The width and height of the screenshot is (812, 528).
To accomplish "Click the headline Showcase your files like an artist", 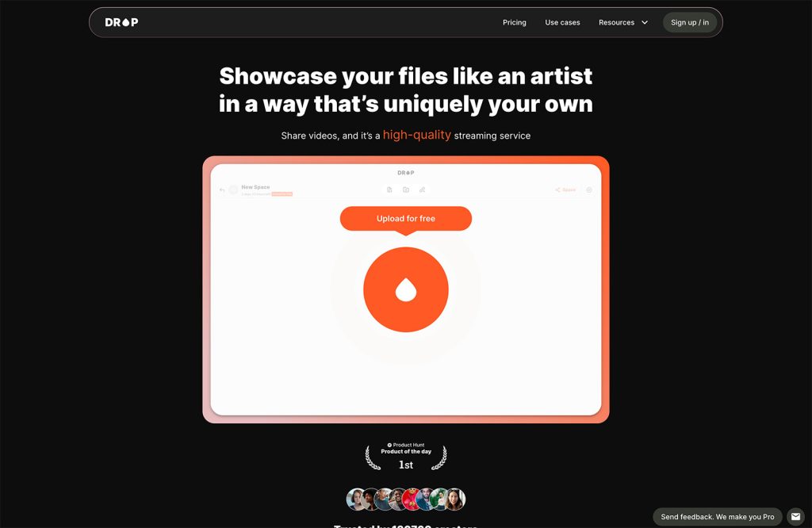I will [405, 76].
